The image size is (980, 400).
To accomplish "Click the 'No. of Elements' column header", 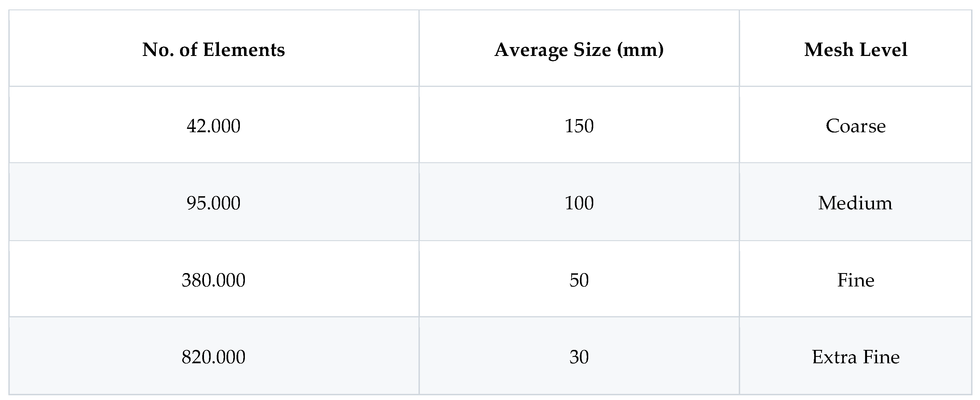I will coord(213,50).
